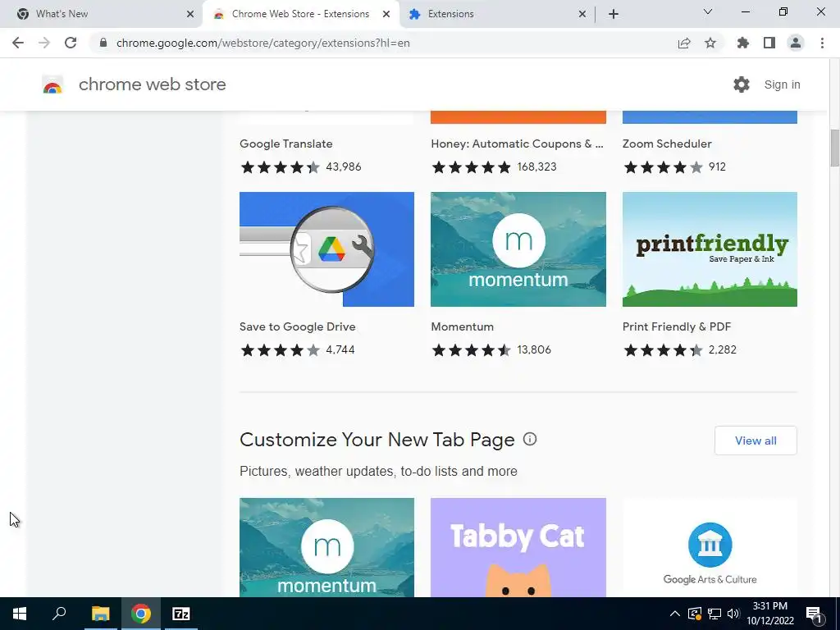Open the Extensions puzzle icon

(742, 43)
